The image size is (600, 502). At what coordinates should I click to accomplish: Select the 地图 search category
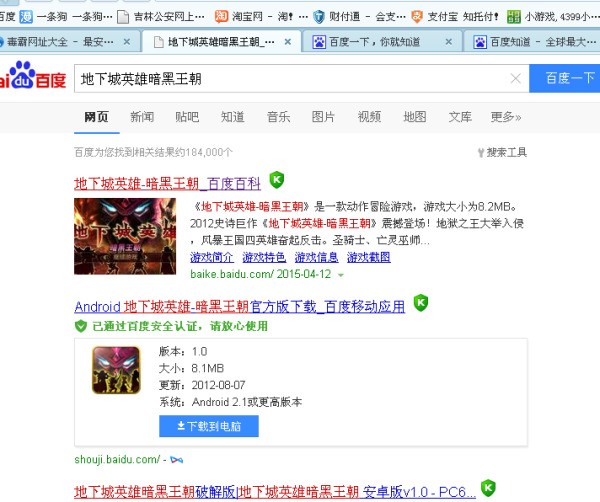tap(415, 117)
